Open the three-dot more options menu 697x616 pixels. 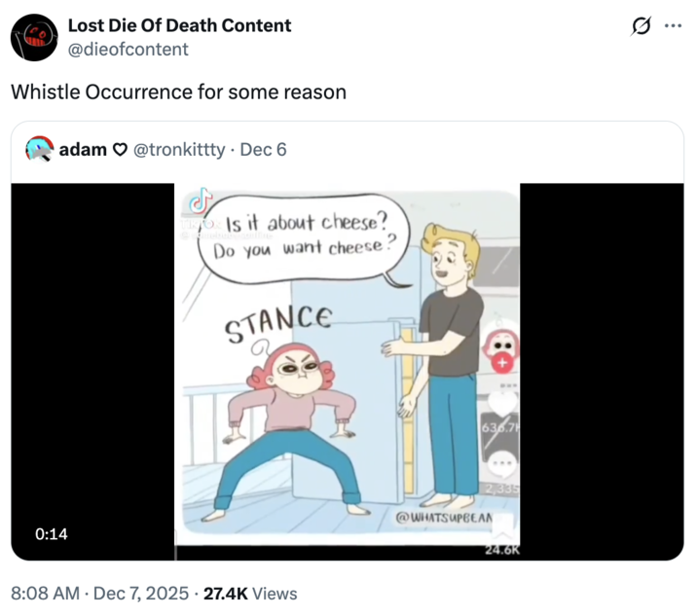coord(673,26)
